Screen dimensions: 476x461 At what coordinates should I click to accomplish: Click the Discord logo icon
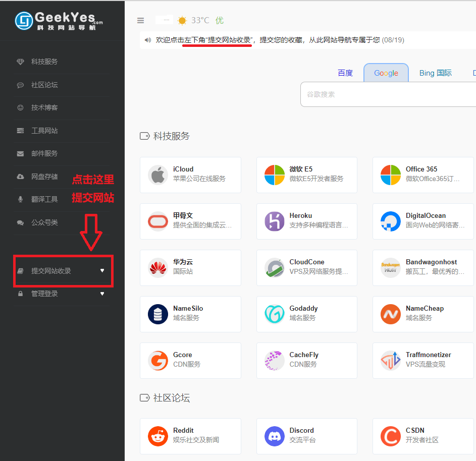[275, 436]
